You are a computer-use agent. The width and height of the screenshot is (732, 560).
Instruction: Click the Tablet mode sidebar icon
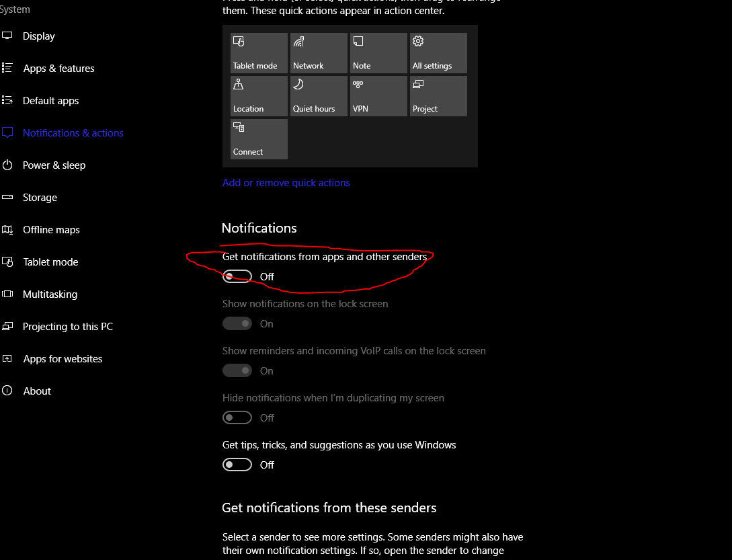(x=7, y=262)
